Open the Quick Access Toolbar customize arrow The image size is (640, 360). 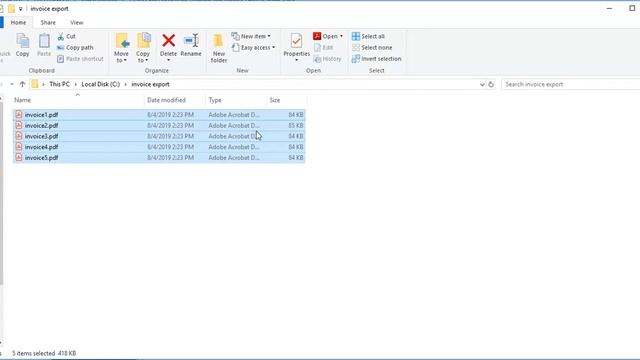point(20,9)
